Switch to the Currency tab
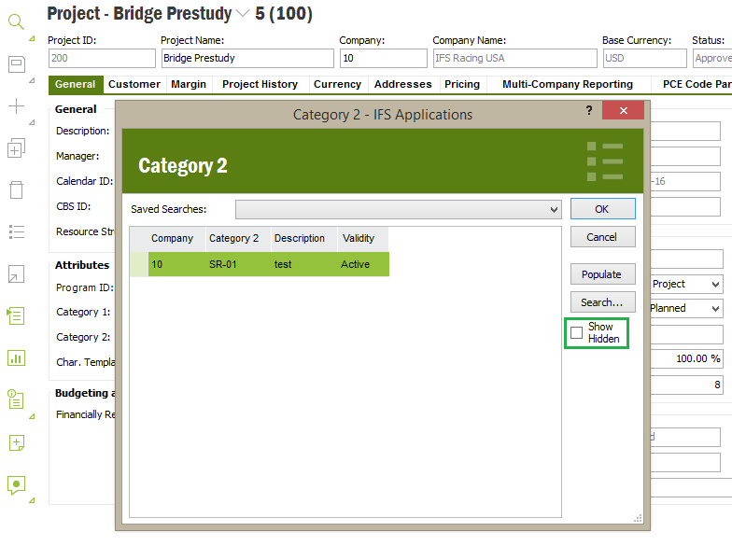Viewport: 732px width, 560px height. click(338, 84)
